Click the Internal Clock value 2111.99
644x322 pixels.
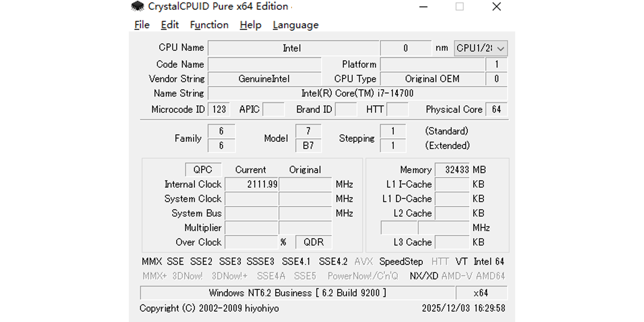tap(252, 184)
